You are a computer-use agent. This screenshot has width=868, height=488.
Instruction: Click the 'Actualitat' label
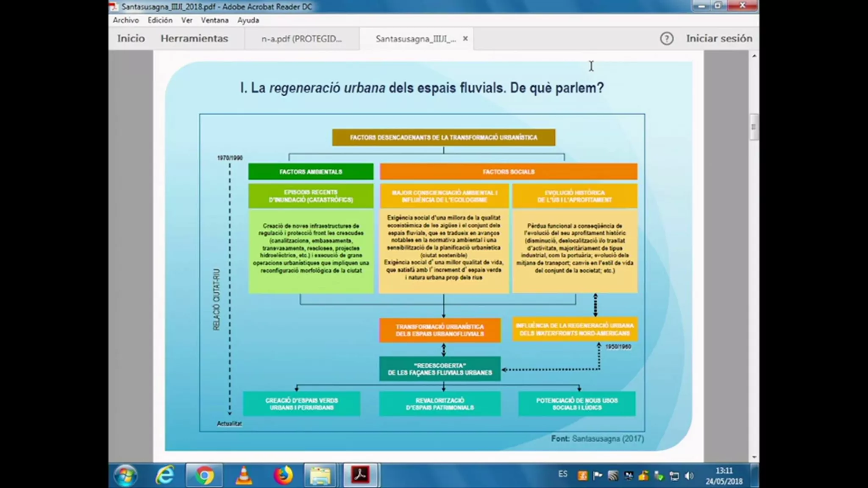(229, 424)
